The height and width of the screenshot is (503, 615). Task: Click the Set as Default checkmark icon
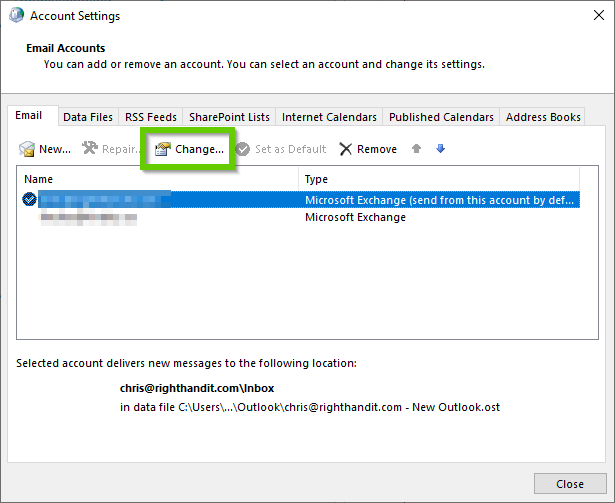(243, 149)
